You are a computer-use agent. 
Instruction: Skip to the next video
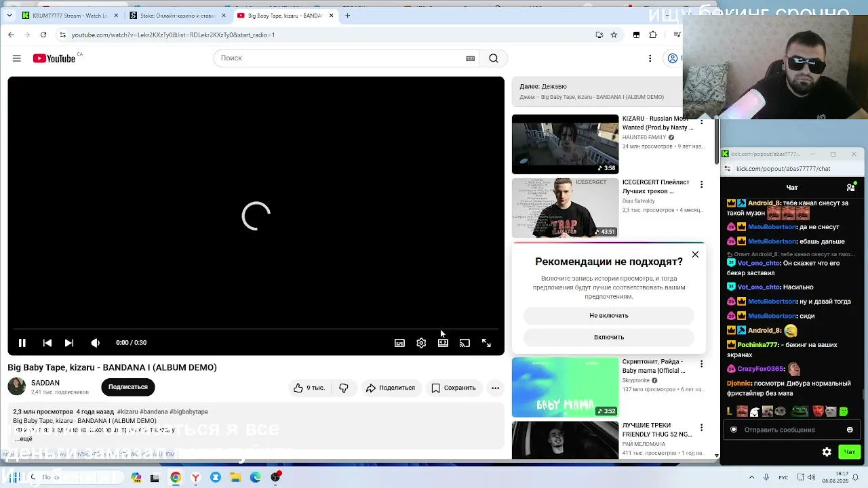68,343
